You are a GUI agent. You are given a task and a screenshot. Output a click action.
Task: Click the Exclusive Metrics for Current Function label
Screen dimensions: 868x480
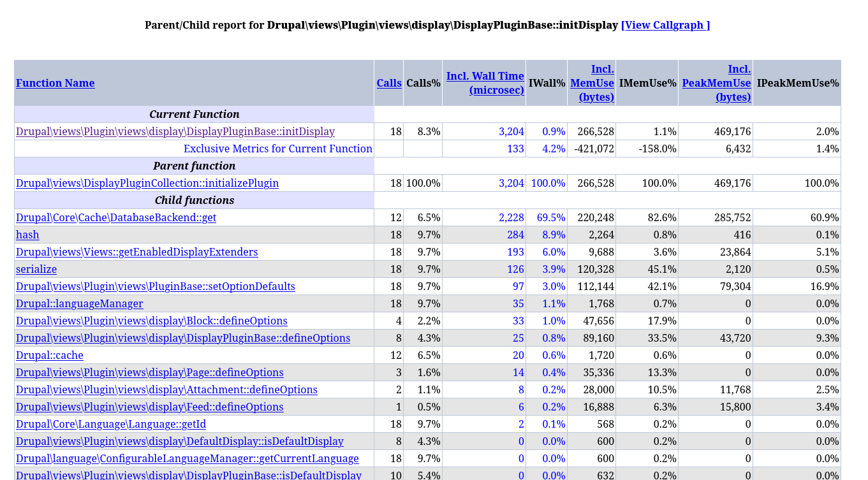coord(278,149)
